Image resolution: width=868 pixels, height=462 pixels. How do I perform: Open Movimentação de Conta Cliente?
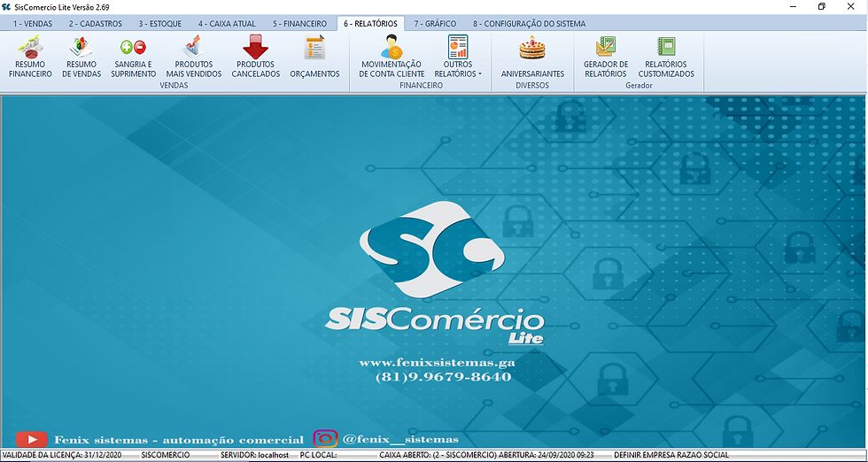coord(391,57)
